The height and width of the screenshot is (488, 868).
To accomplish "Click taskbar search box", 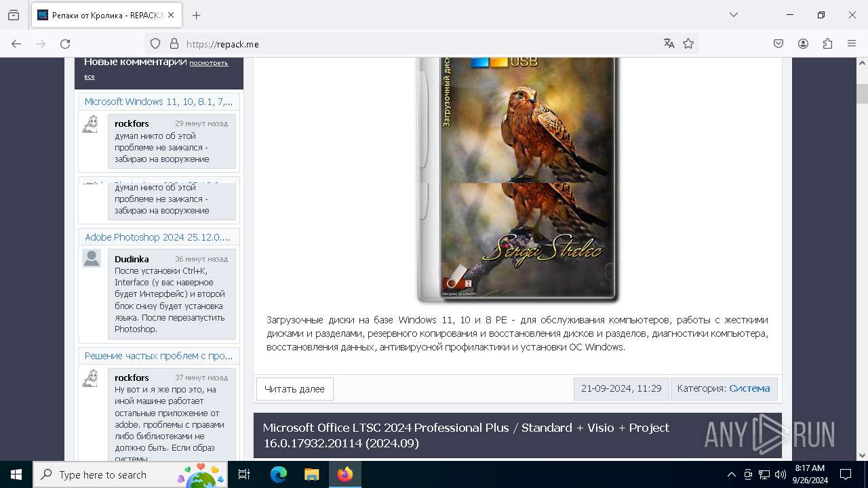I will click(x=130, y=474).
